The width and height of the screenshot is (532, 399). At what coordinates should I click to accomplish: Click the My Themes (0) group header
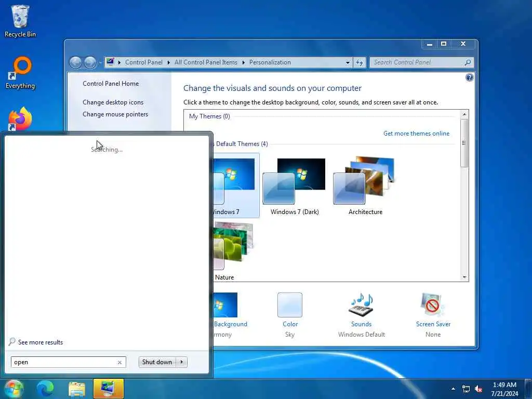209,116
